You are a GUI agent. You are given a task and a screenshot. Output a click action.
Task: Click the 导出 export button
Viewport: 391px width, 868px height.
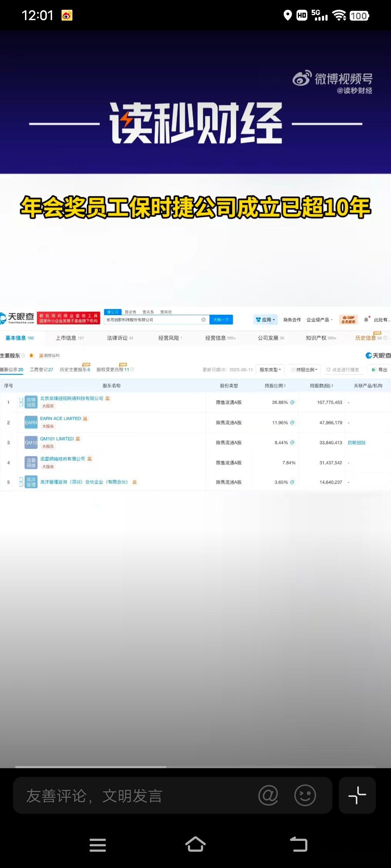[x=379, y=370]
